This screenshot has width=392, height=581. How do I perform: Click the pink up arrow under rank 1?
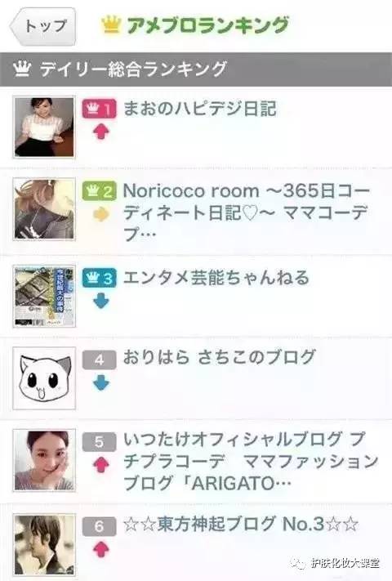[101, 132]
